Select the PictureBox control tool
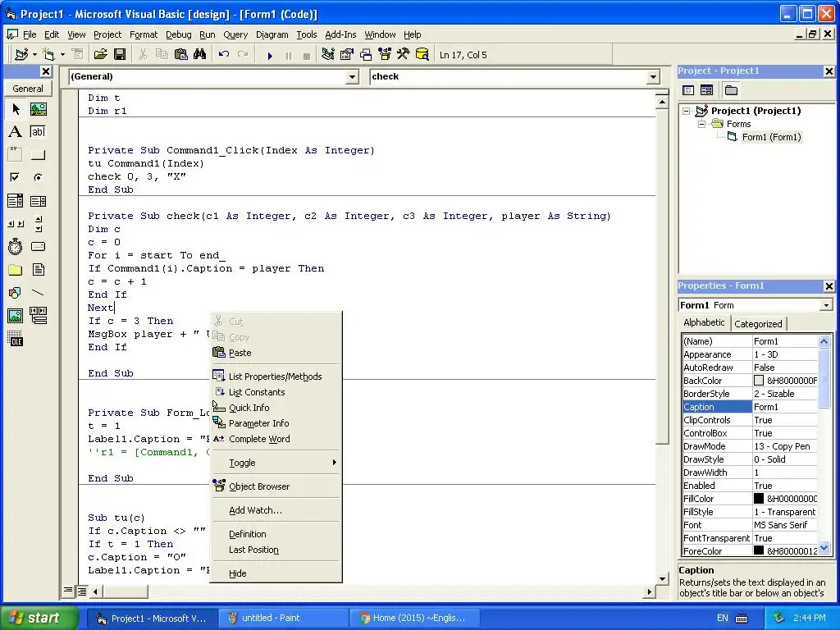 click(38, 109)
